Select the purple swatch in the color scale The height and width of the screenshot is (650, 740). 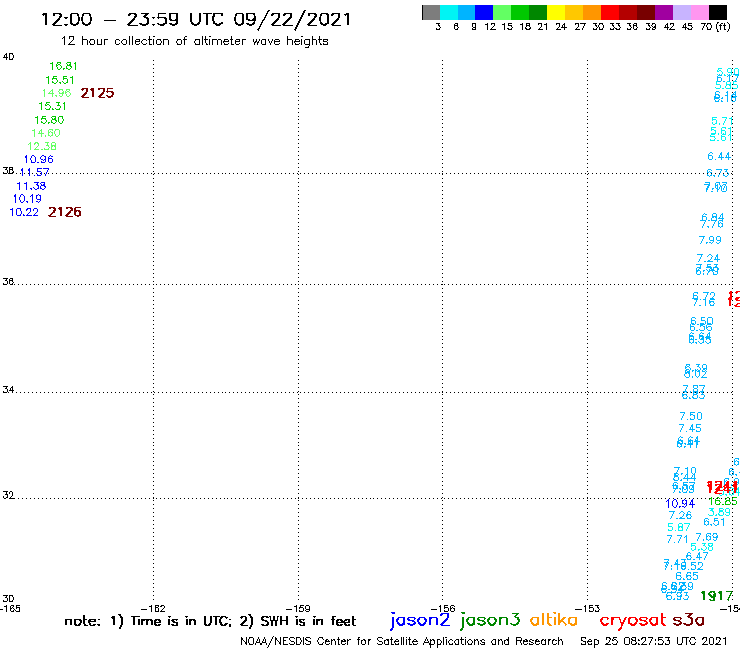[664, 12]
